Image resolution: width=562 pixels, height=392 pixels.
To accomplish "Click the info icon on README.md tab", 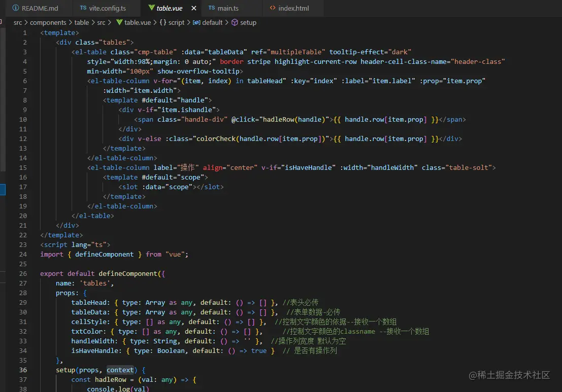I will coord(15,8).
